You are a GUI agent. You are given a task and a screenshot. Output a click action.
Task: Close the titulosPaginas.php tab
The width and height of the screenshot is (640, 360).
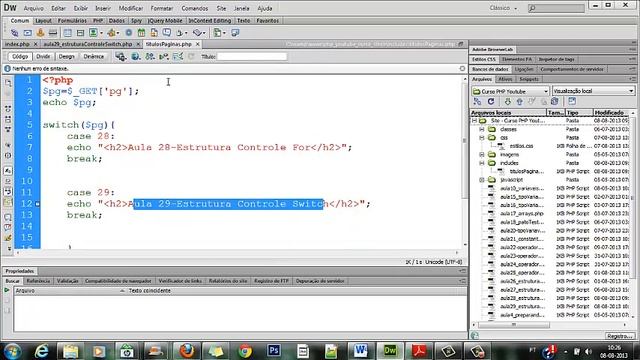(198, 44)
